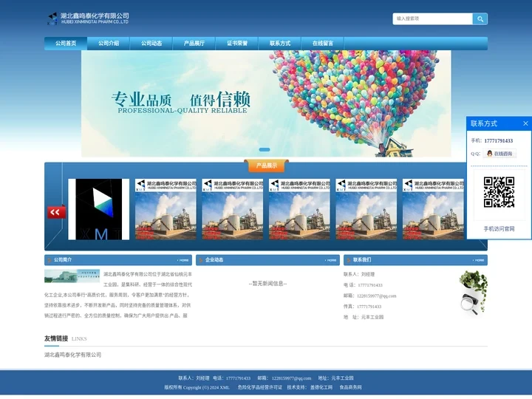Image resolution: width=532 pixels, height=399 pixels.
Task: Click the 地址 元丰工业园 contact line
Action: tap(364, 317)
